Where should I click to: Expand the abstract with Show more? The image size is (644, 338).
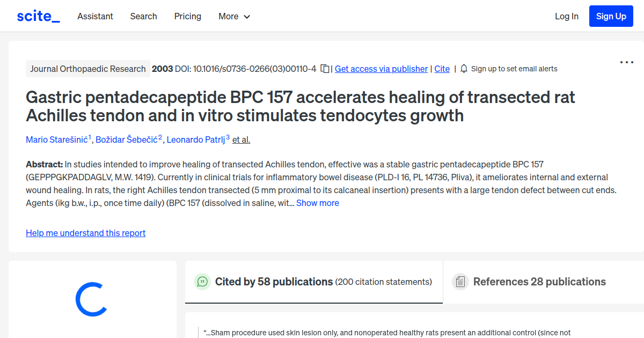click(317, 203)
